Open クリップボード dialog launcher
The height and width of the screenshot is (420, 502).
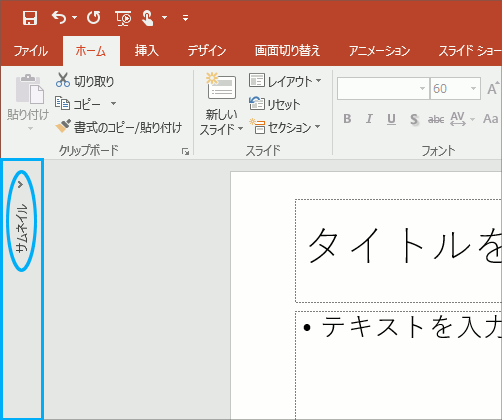point(185,152)
